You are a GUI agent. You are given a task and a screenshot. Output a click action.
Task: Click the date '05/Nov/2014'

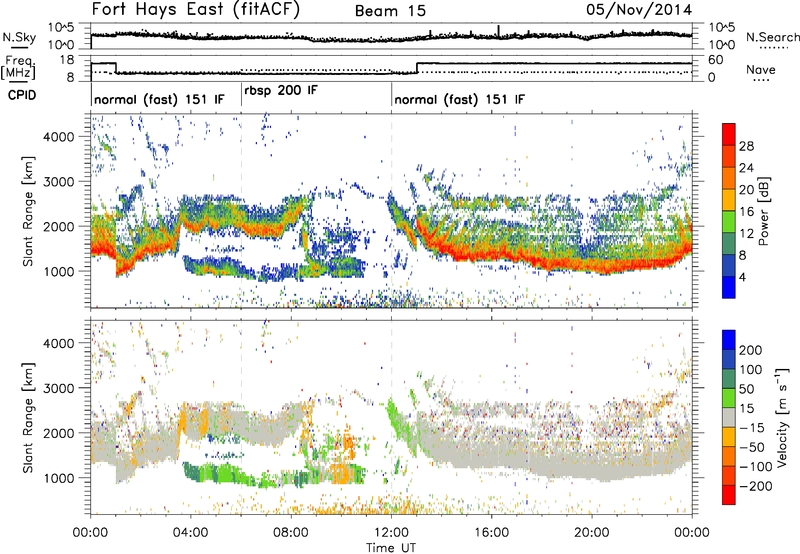(x=639, y=10)
